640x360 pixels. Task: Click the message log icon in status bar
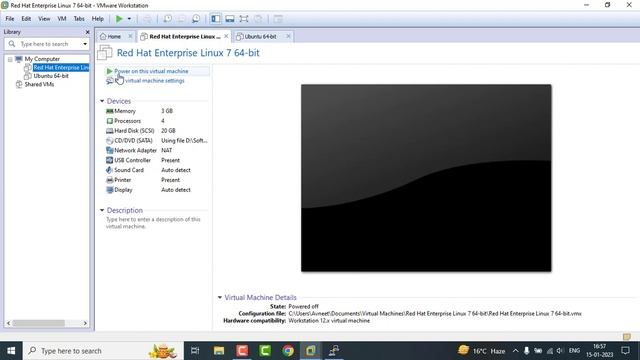coord(627,337)
